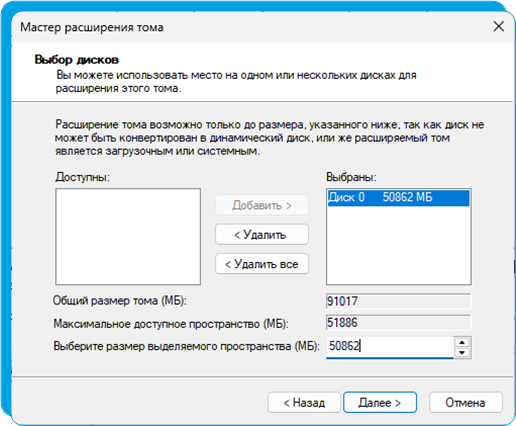Increase allocated space with the up spinner arrow
Image resolution: width=516 pixels, height=426 pixels.
pos(462,342)
